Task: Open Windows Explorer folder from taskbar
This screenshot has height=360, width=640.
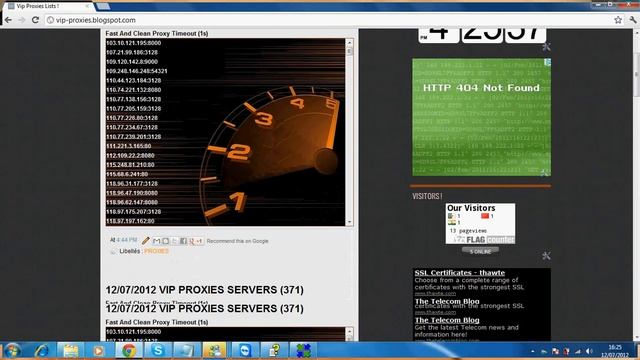Action: point(71,351)
